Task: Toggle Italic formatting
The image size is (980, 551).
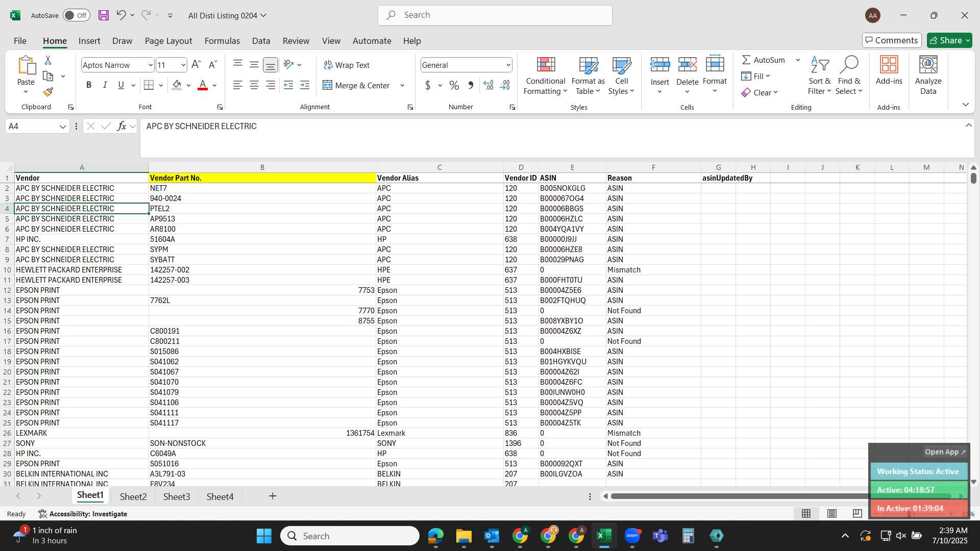Action: (x=105, y=85)
